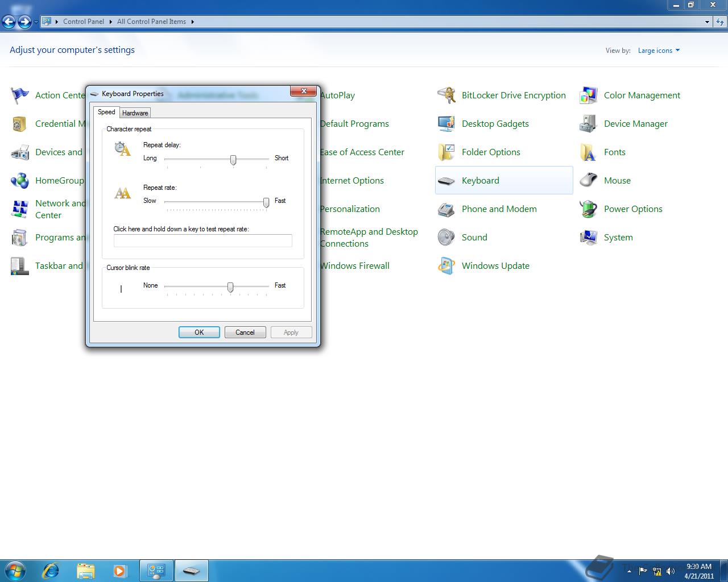Image resolution: width=728 pixels, height=582 pixels.
Task: Open Ease of Access Center link
Action: point(362,152)
